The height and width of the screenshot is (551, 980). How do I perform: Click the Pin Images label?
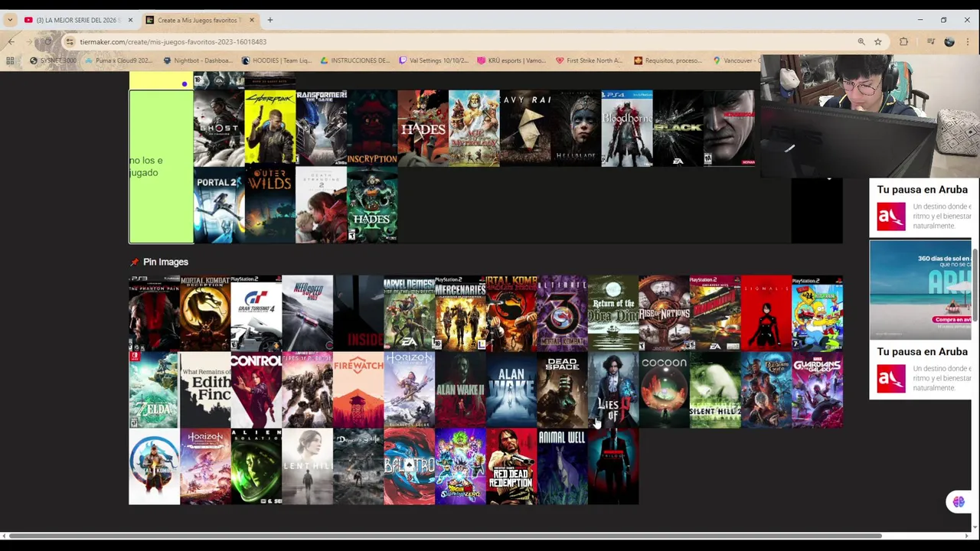tap(165, 262)
